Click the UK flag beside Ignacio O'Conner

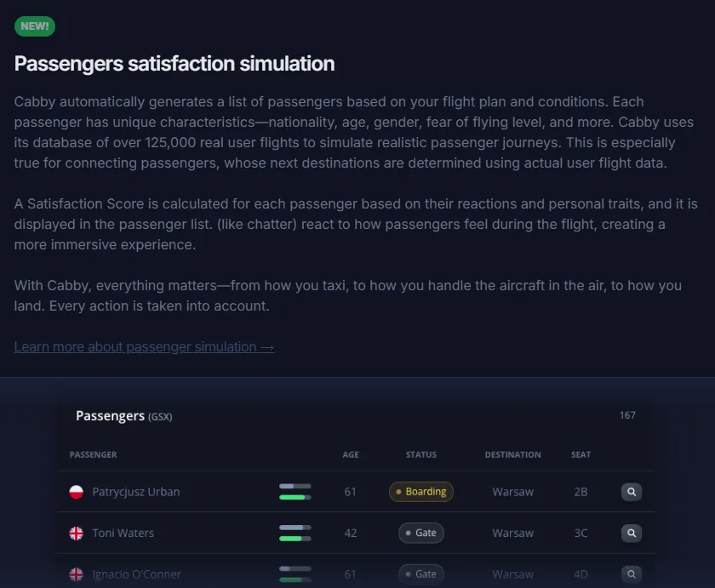point(76,574)
